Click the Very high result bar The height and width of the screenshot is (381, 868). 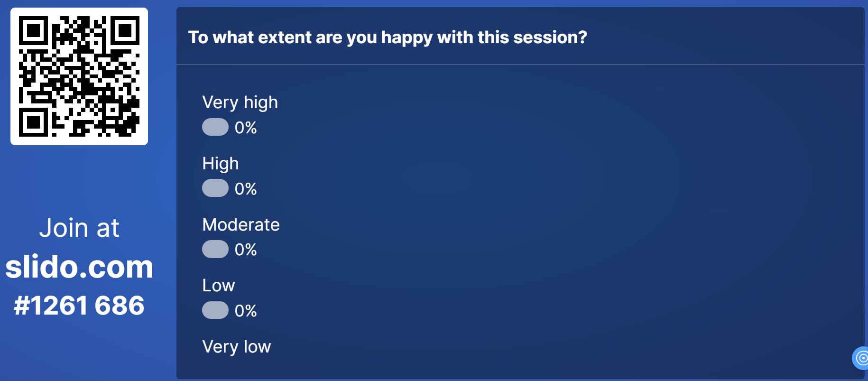(x=215, y=127)
